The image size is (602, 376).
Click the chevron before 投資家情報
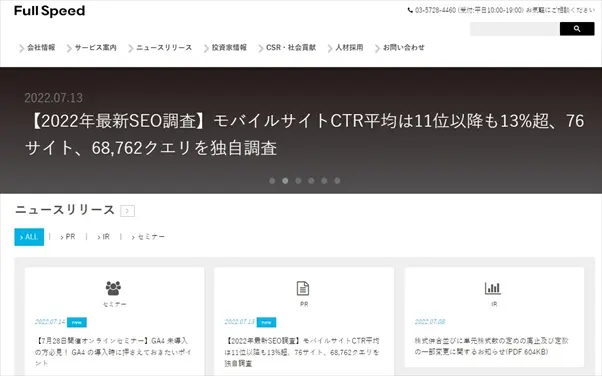[206, 48]
